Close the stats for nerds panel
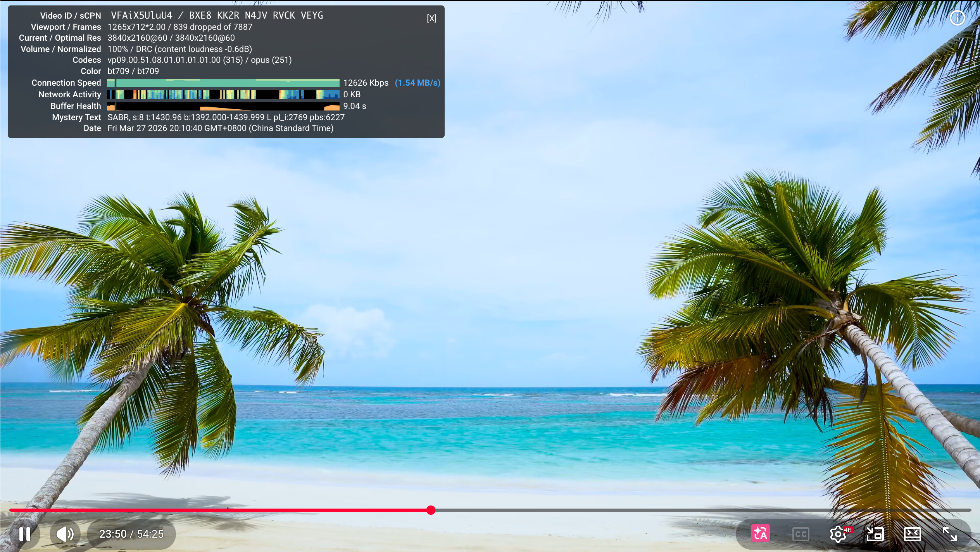 click(431, 18)
